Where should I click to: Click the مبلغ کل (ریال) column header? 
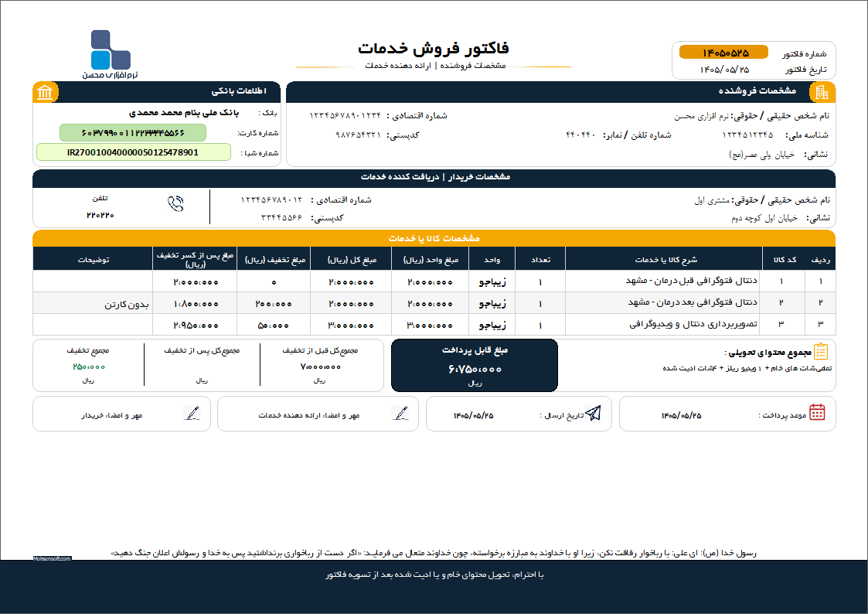pos(352,260)
